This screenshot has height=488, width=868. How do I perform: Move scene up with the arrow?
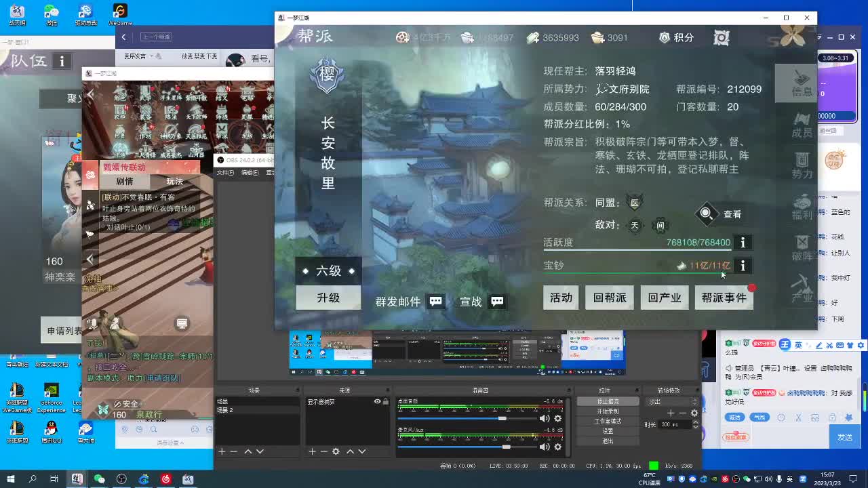[x=248, y=451]
